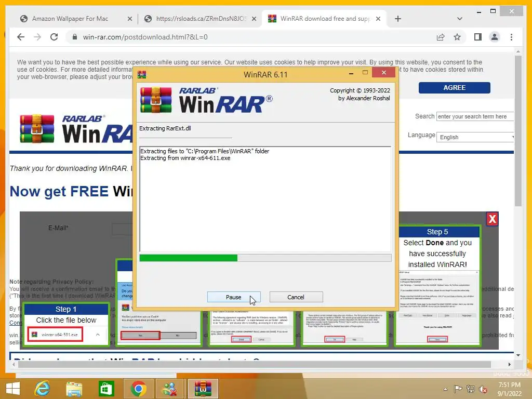Close the steps overlay with red X
Image resolution: width=532 pixels, height=399 pixels.
pyautogui.click(x=493, y=219)
